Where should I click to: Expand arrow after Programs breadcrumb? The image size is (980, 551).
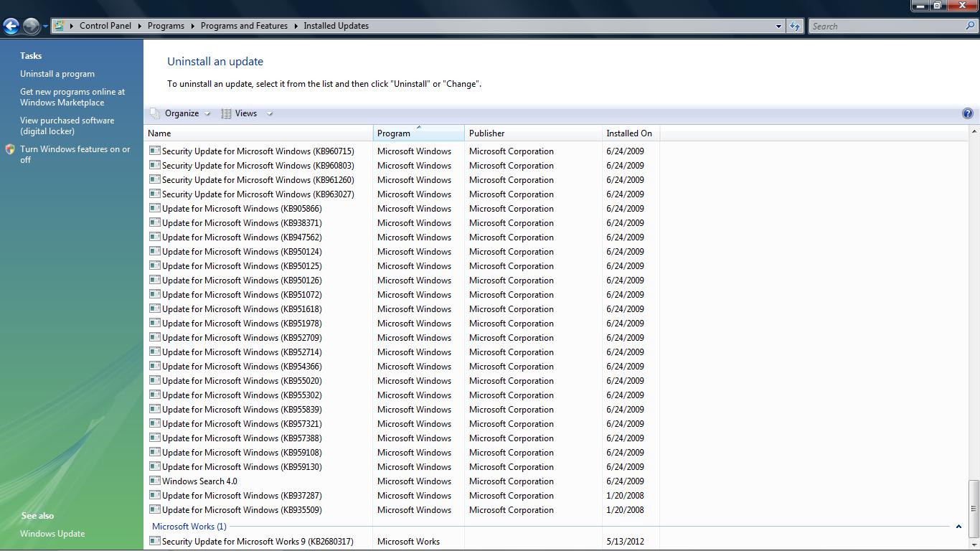(192, 26)
